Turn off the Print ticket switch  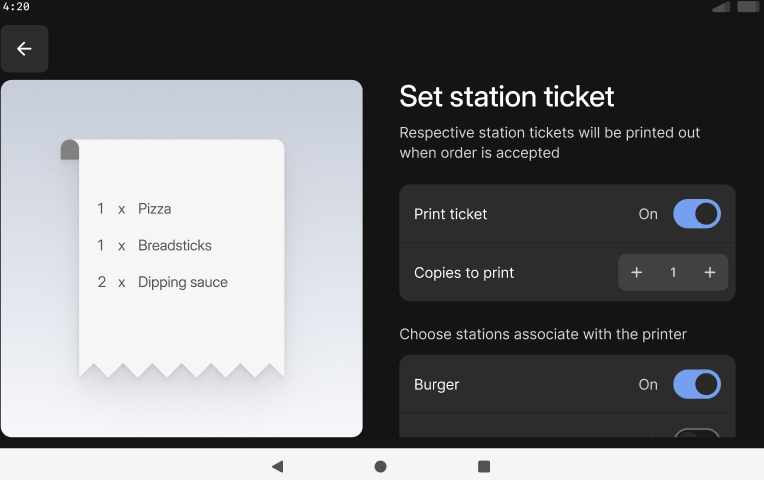(x=697, y=214)
